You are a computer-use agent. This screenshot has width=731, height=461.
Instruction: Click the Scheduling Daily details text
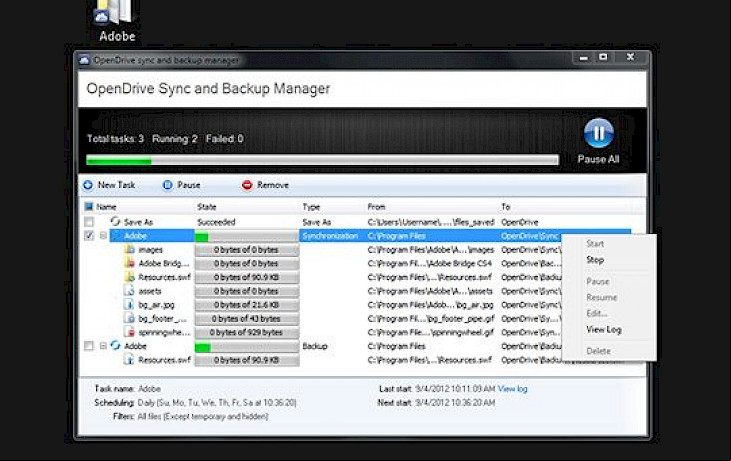217,402
